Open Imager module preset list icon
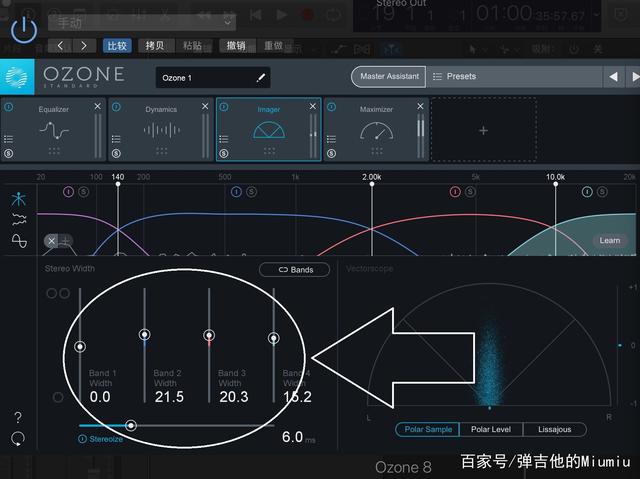 pyautogui.click(x=224, y=139)
